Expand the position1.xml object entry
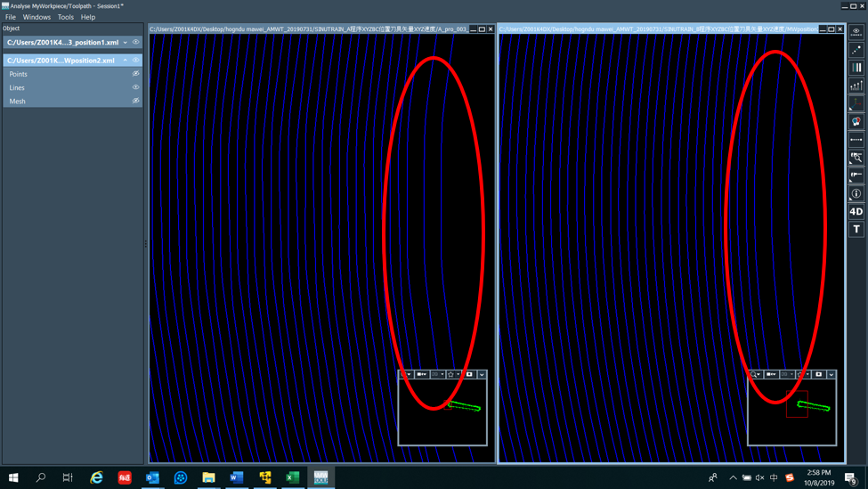 126,43
